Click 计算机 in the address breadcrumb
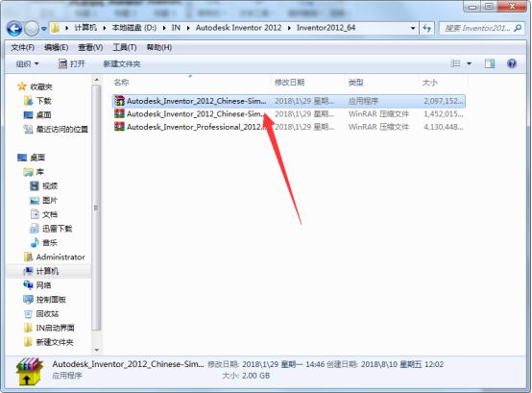The image size is (532, 393). click(85, 28)
